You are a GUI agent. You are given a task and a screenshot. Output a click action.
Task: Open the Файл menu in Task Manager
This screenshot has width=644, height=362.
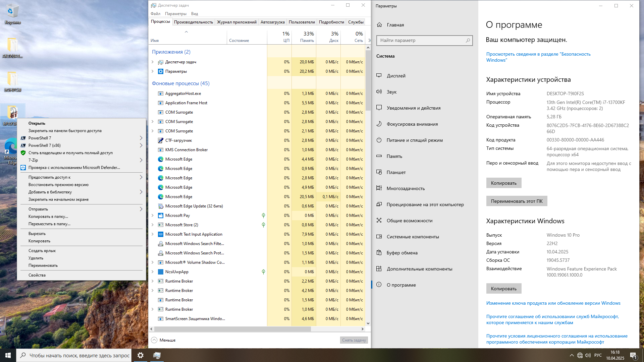coord(155,14)
